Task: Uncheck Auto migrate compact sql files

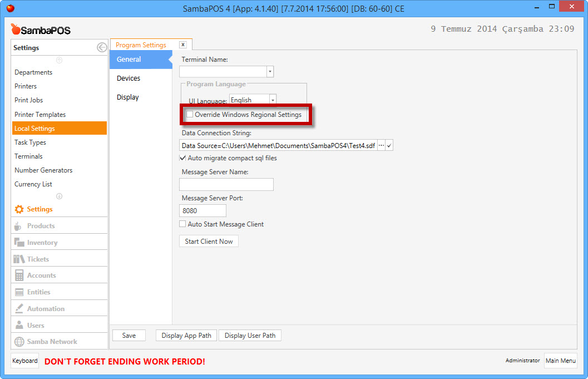Action: pyautogui.click(x=183, y=158)
